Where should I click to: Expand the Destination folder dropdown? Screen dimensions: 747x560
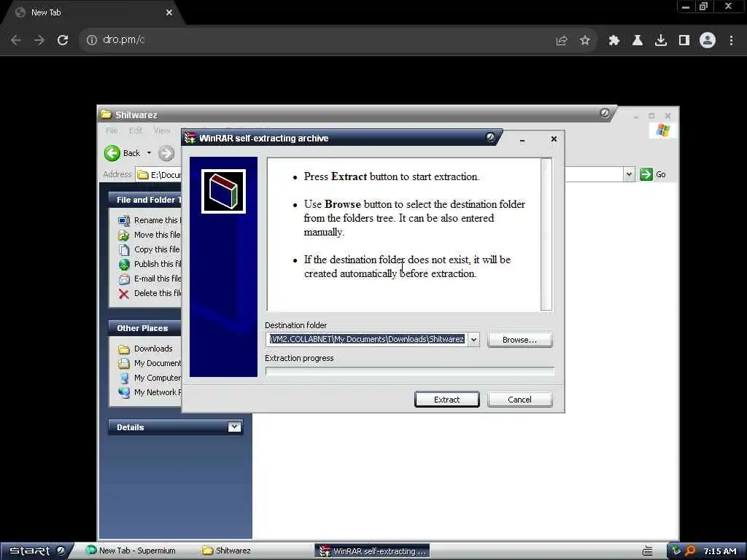click(x=473, y=340)
